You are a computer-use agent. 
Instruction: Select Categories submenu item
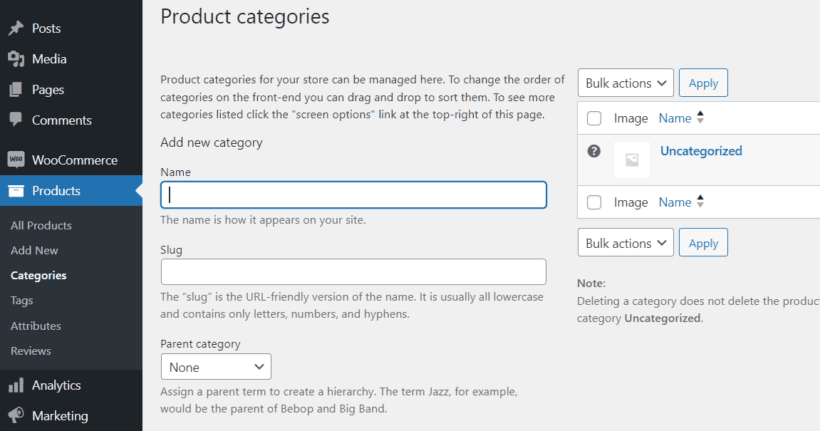pos(38,276)
